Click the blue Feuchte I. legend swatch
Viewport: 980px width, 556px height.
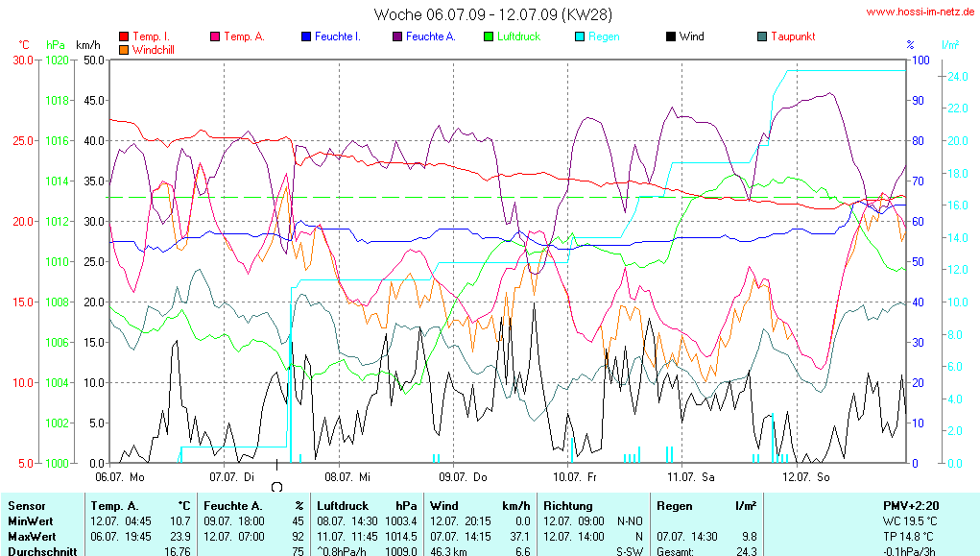(x=306, y=36)
